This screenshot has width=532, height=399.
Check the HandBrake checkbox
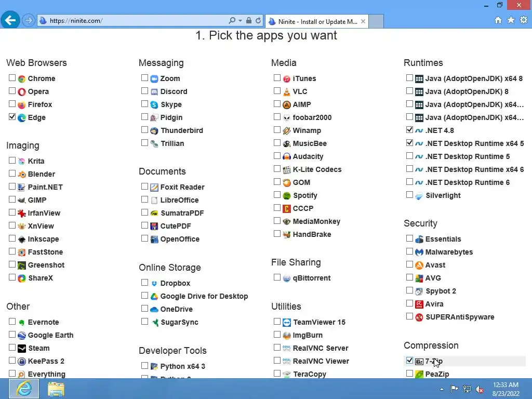[x=277, y=234]
